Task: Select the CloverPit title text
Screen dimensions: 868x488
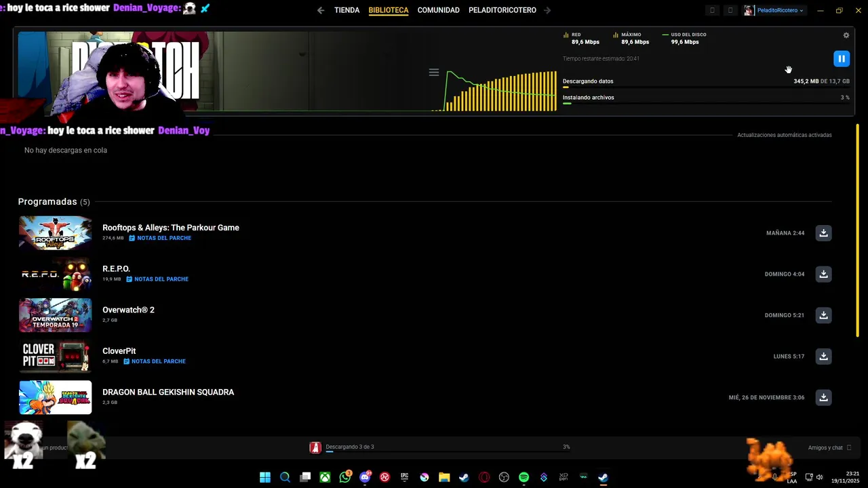Action: [119, 351]
